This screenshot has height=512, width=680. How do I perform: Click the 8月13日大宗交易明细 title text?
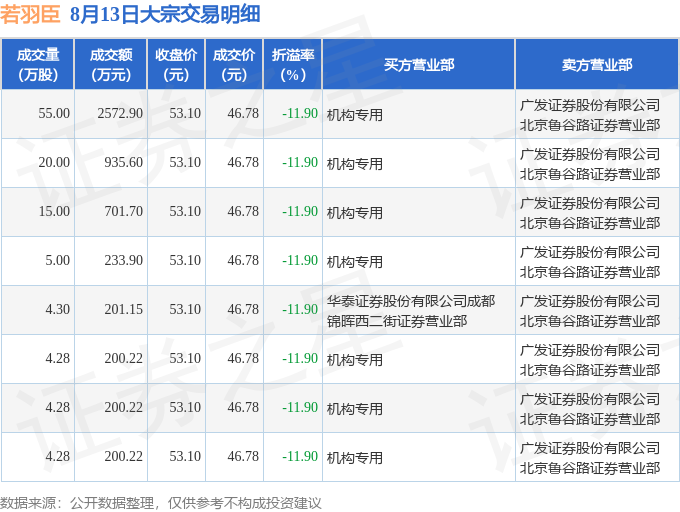[165, 14]
